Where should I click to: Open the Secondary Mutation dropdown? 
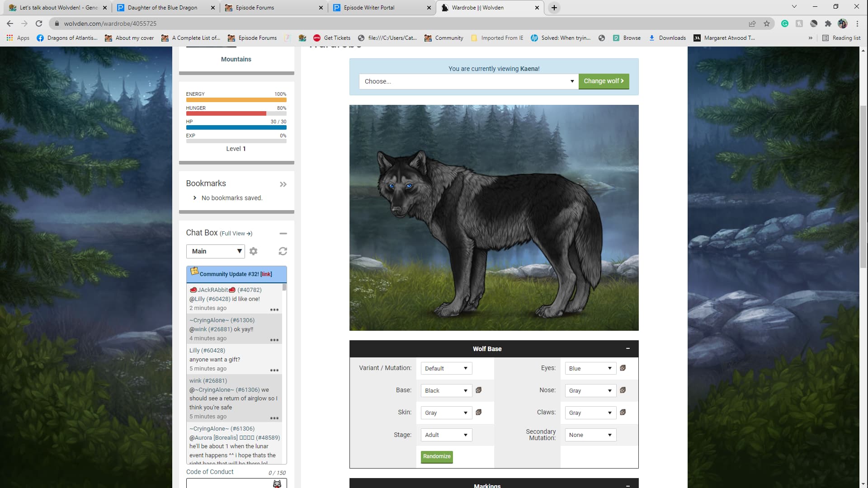(x=590, y=435)
